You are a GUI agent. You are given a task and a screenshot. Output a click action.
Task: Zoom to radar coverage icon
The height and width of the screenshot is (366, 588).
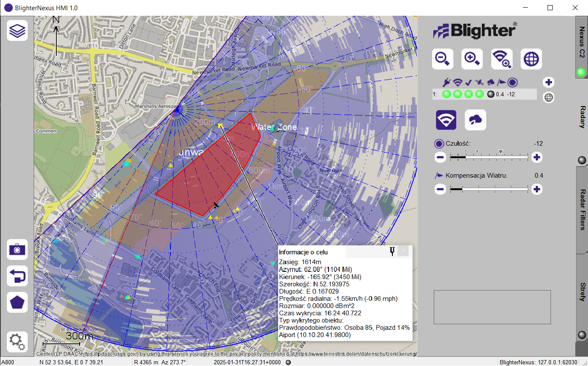point(502,59)
